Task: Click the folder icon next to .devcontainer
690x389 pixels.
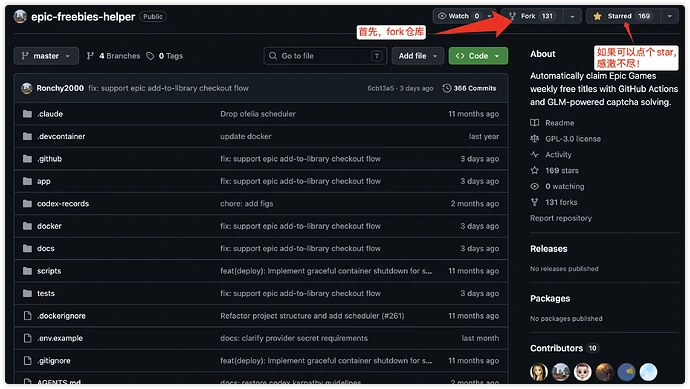Action: pyautogui.click(x=27, y=136)
